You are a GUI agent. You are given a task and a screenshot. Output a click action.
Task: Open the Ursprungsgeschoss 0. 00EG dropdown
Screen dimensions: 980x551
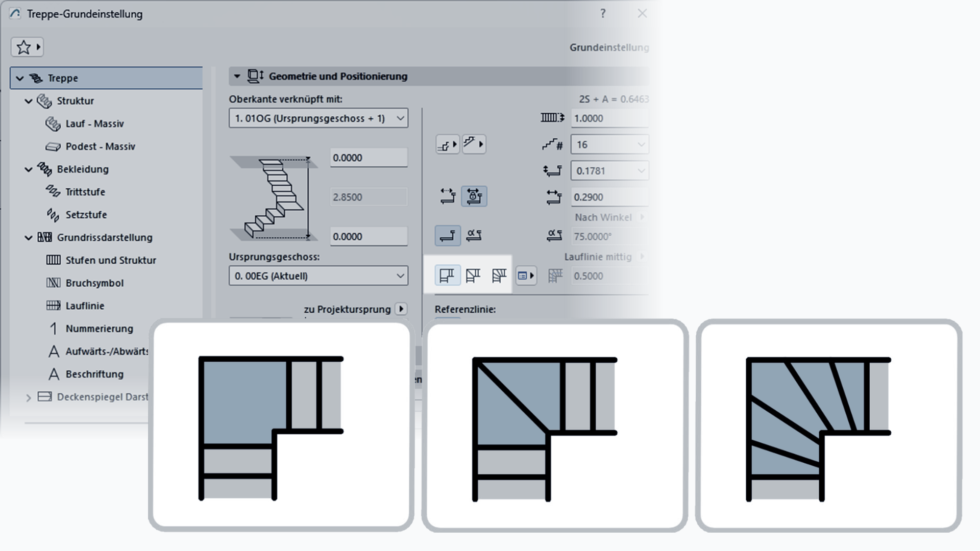(x=318, y=276)
